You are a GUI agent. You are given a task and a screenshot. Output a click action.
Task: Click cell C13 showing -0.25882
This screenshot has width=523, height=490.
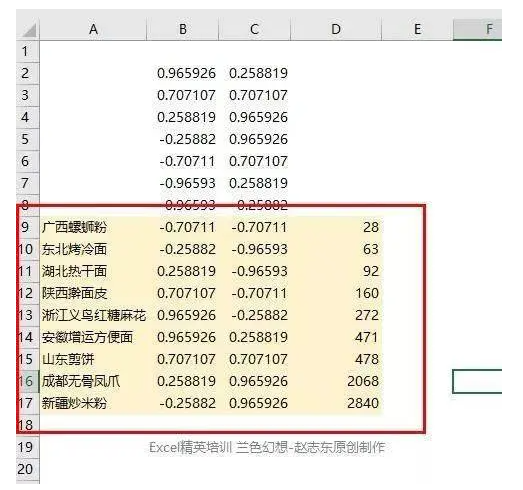(254, 316)
